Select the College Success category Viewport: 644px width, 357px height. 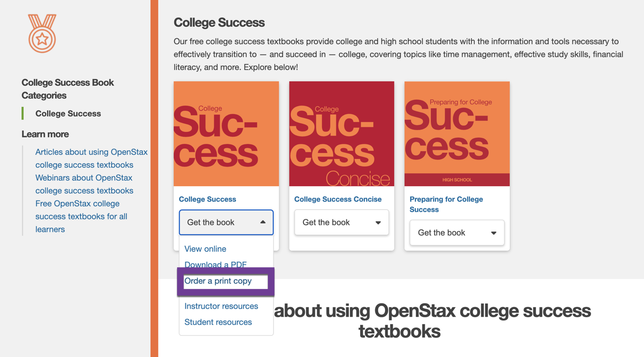pyautogui.click(x=68, y=113)
